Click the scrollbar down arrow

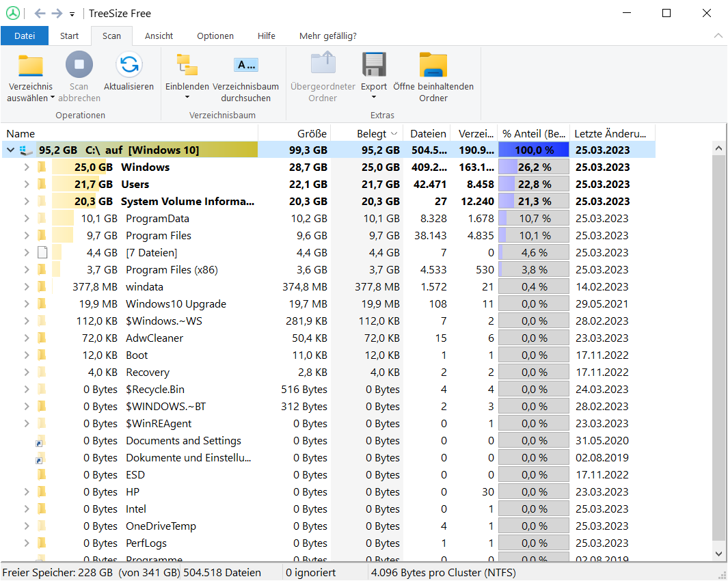(718, 554)
